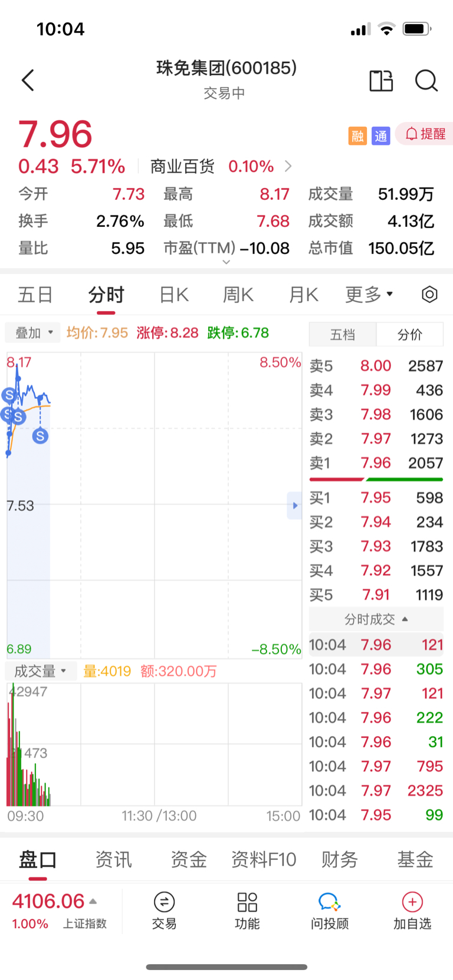Open the 基金 funds tab
The image size is (453, 980).
tap(415, 860)
